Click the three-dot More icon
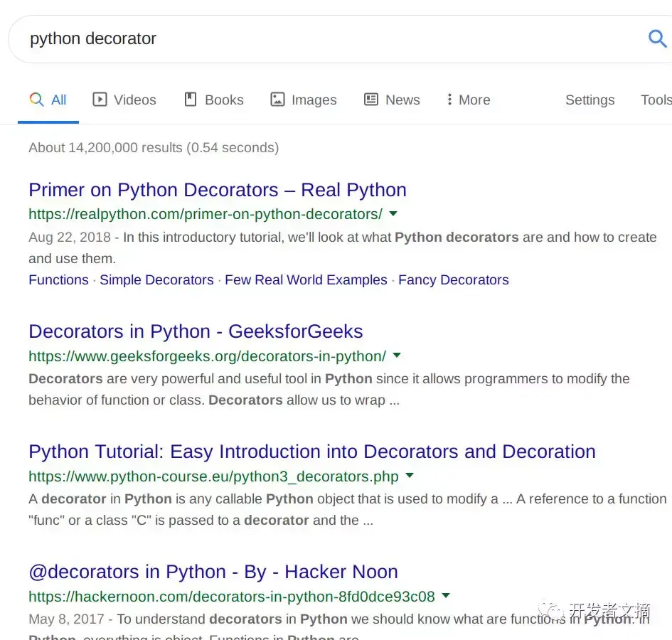Screen dimensions: 672x640 pyautogui.click(x=449, y=100)
